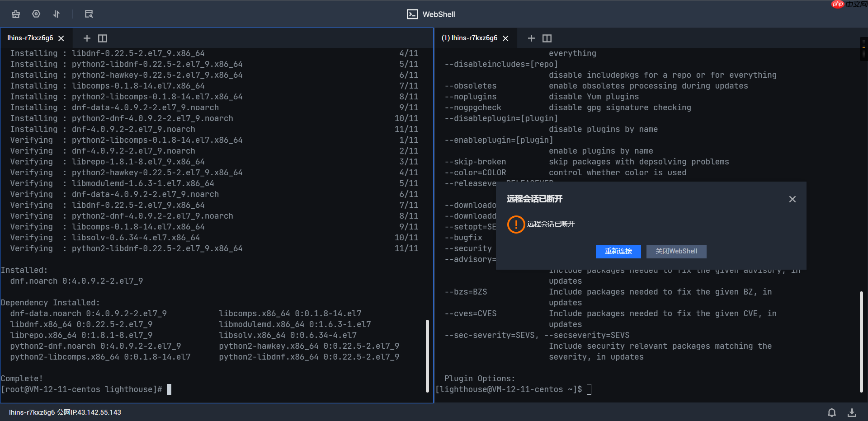Click the 关闭WebShell button

(676, 251)
